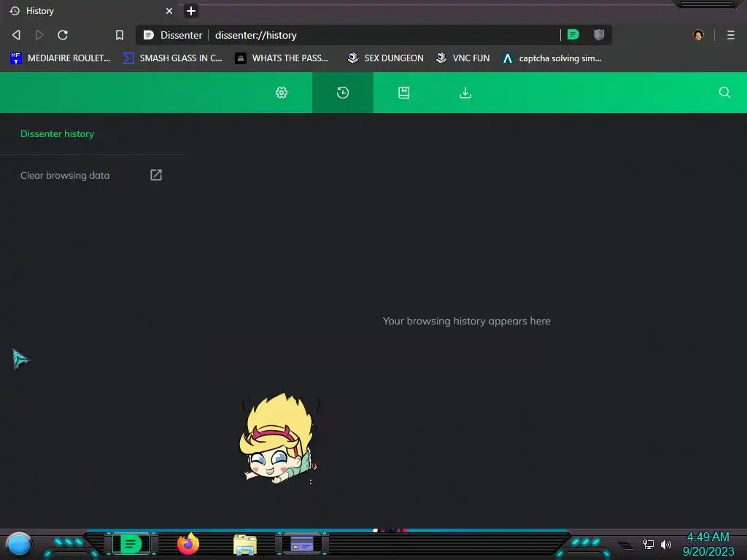Click the volume speaker icon in tray
Screen dimensions: 747x560
(x=666, y=544)
